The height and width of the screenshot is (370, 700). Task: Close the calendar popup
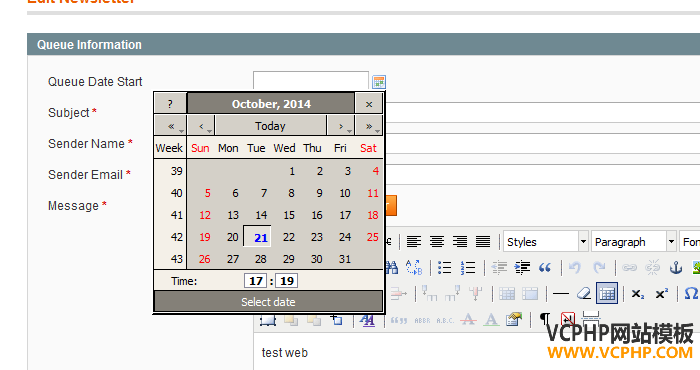coord(369,104)
